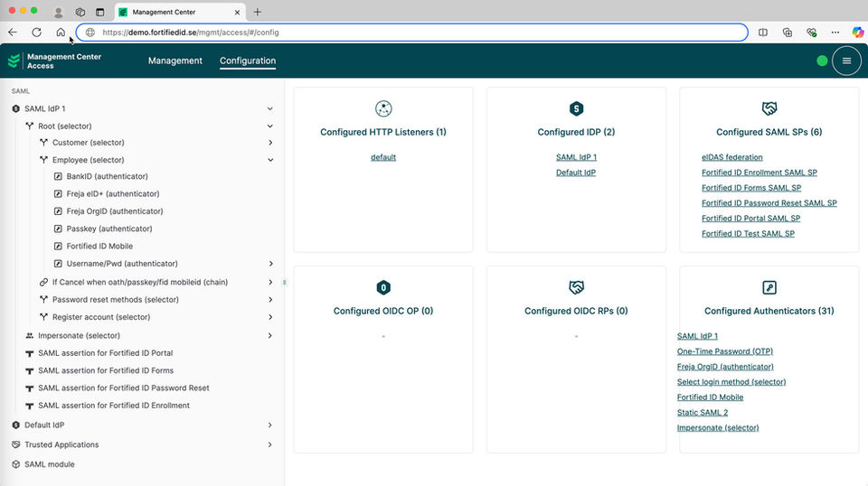Select the Configuration tab
The width and height of the screenshot is (868, 486).
[x=248, y=61]
